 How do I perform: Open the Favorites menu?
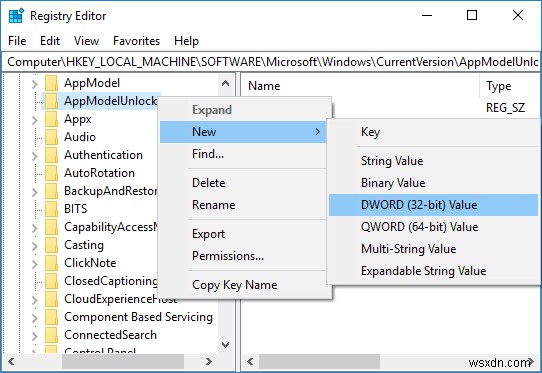(137, 41)
